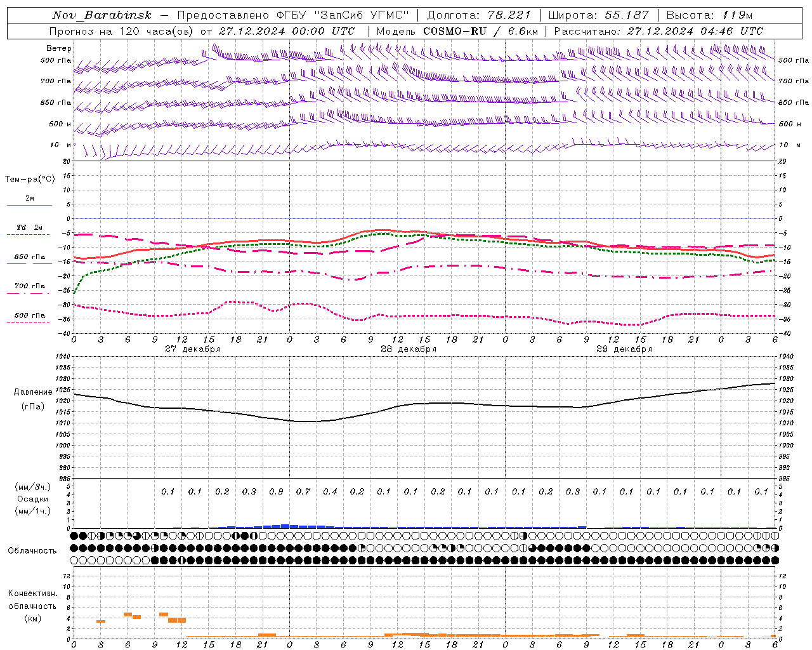Image resolution: width=812 pixels, height=650 pixels.
Task: Click the "Облачность" cloud cover label
Action: [x=32, y=551]
